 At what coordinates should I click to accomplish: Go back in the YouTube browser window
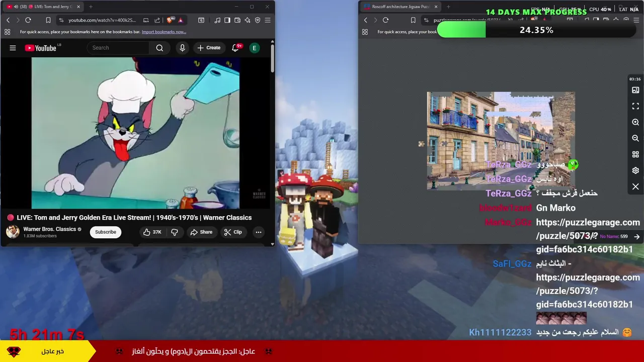[x=8, y=20]
